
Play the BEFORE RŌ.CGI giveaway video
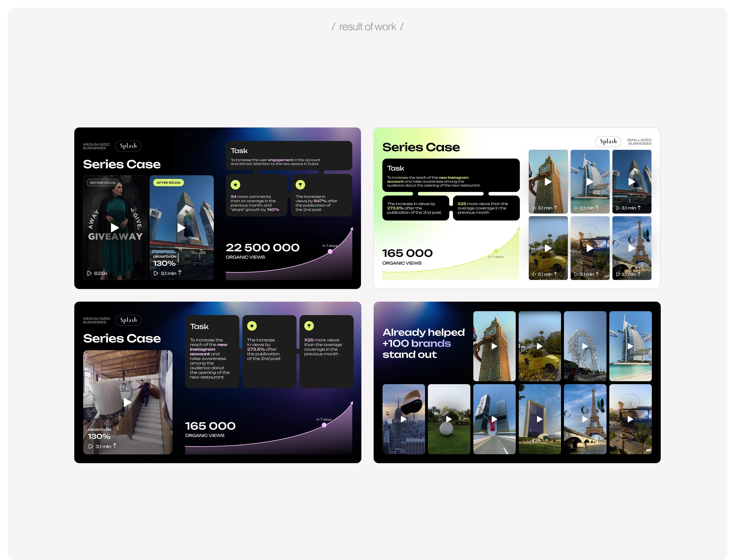tap(115, 228)
